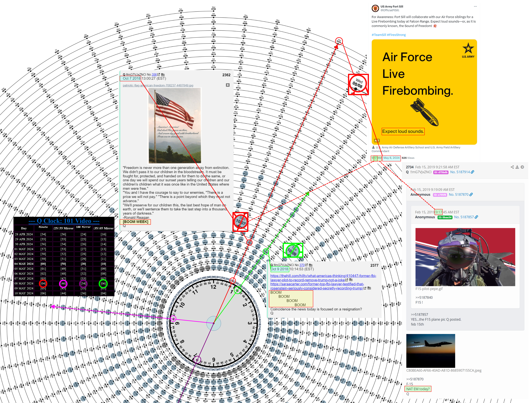Image resolution: width=532 pixels, height=403 pixels.
Task: Click the NAT EM today? text
Action: [418, 389]
